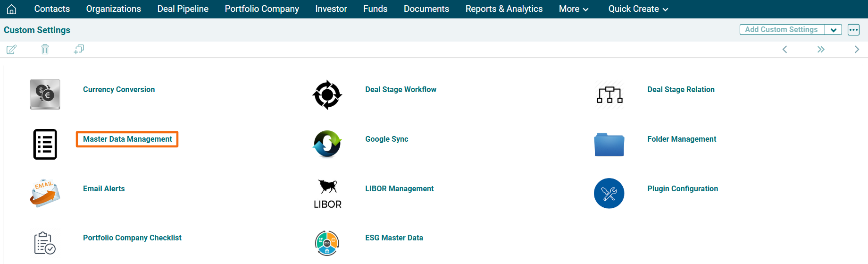Click the three-dot more options button
The image size is (868, 264).
click(853, 30)
